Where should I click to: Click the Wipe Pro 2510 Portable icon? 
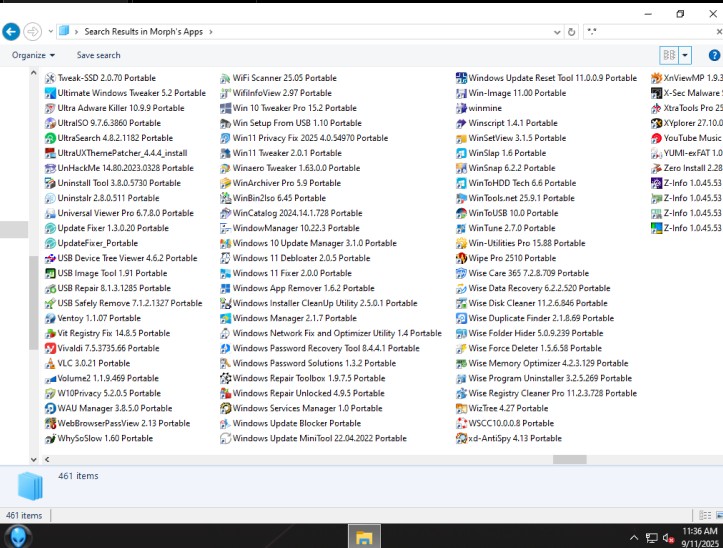pos(461,258)
